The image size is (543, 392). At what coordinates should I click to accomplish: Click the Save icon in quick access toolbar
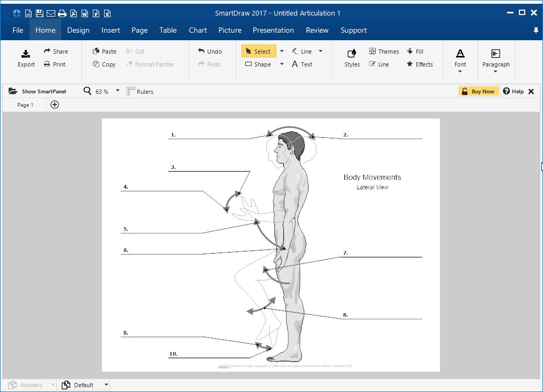(40, 13)
